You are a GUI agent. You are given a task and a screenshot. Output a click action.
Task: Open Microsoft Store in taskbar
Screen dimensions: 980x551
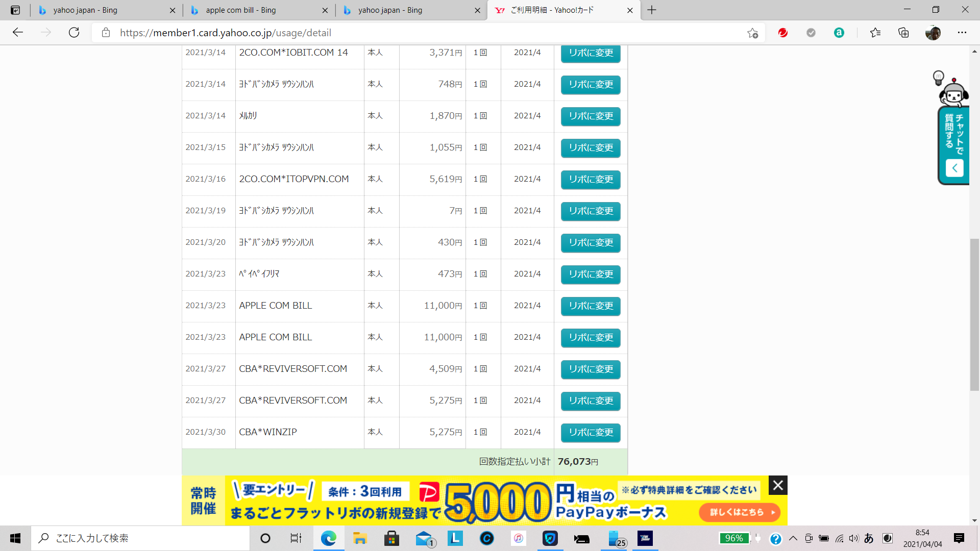[391, 538]
